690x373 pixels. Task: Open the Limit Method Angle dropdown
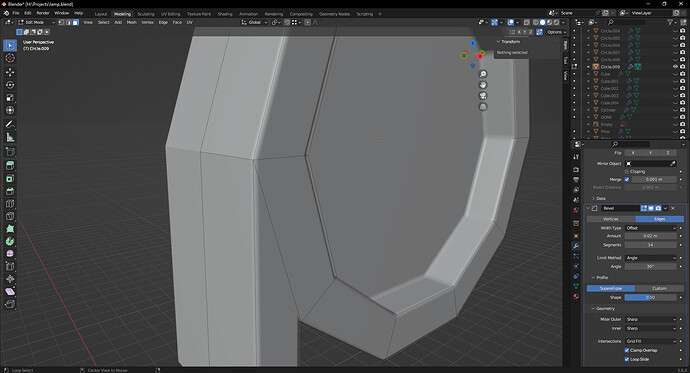click(x=650, y=258)
